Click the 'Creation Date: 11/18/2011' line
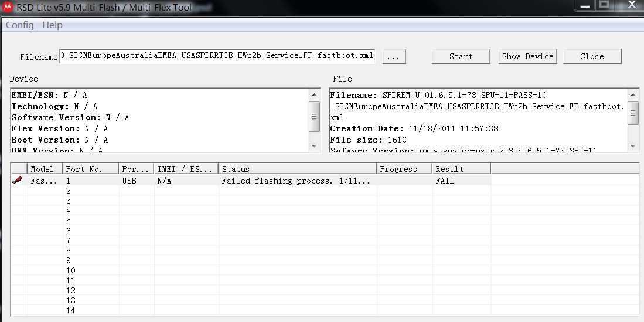644x322 pixels. [414, 128]
